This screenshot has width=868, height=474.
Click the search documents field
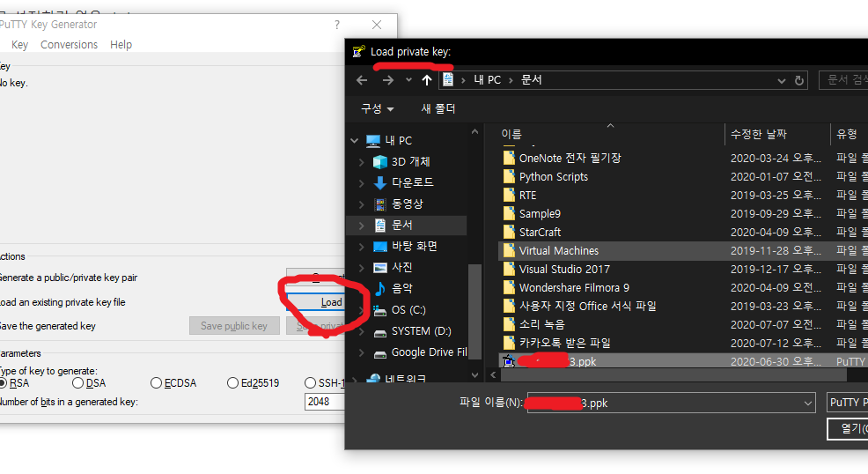point(843,80)
